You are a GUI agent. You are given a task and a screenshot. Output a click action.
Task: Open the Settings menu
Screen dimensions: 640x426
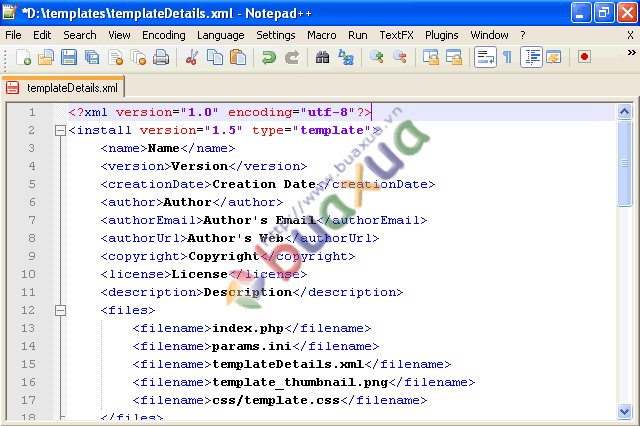(x=276, y=35)
